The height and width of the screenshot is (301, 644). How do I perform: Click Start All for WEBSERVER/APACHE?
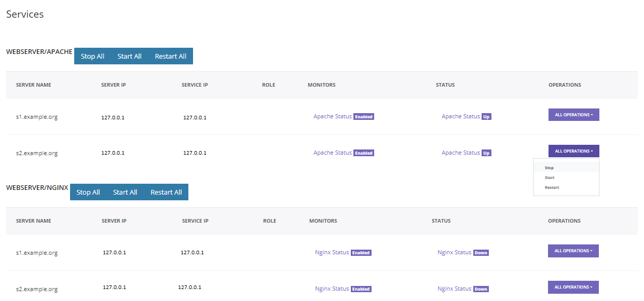[x=129, y=56]
